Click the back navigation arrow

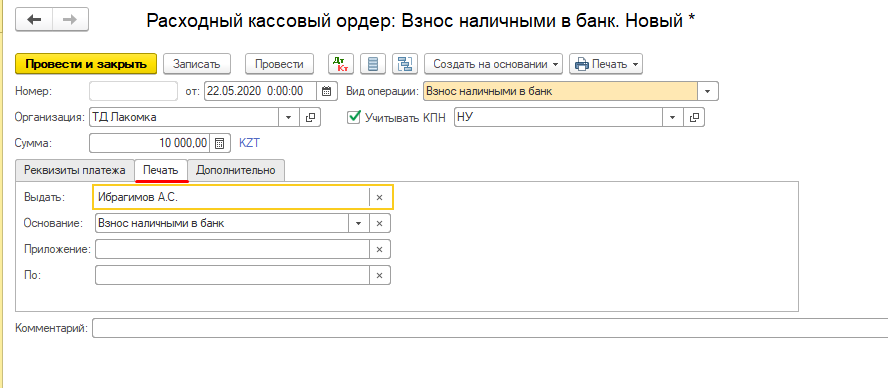click(x=34, y=20)
